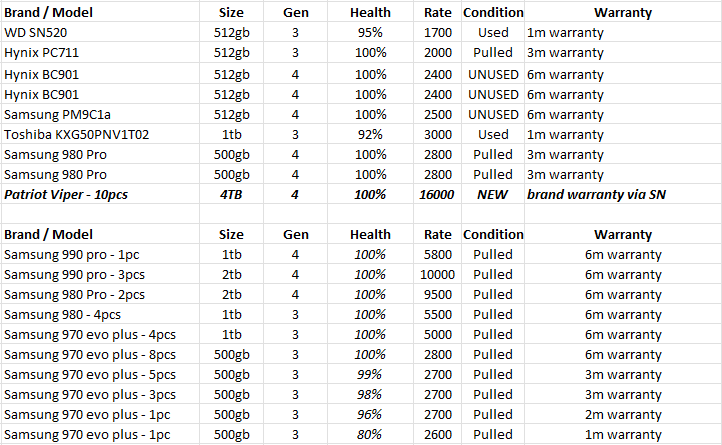722x445 pixels.
Task: Select the Samsung 980 - 4pcs cell
Action: point(100,315)
